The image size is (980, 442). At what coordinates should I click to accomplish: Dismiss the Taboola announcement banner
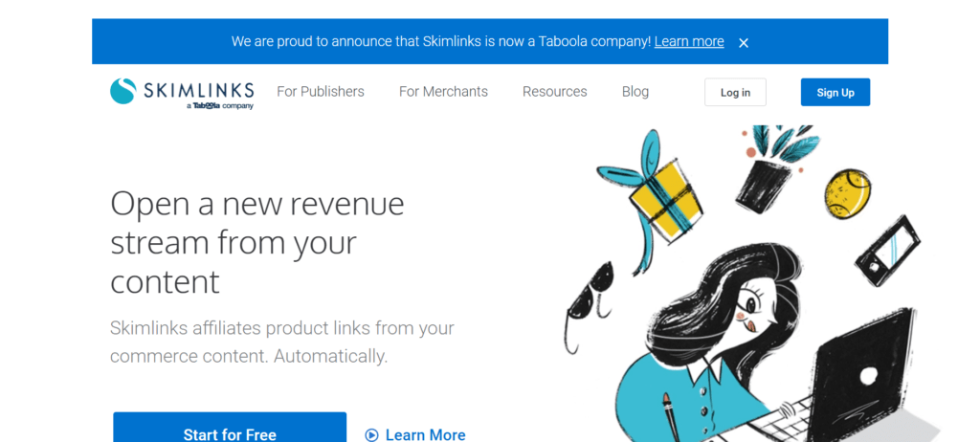(x=744, y=42)
